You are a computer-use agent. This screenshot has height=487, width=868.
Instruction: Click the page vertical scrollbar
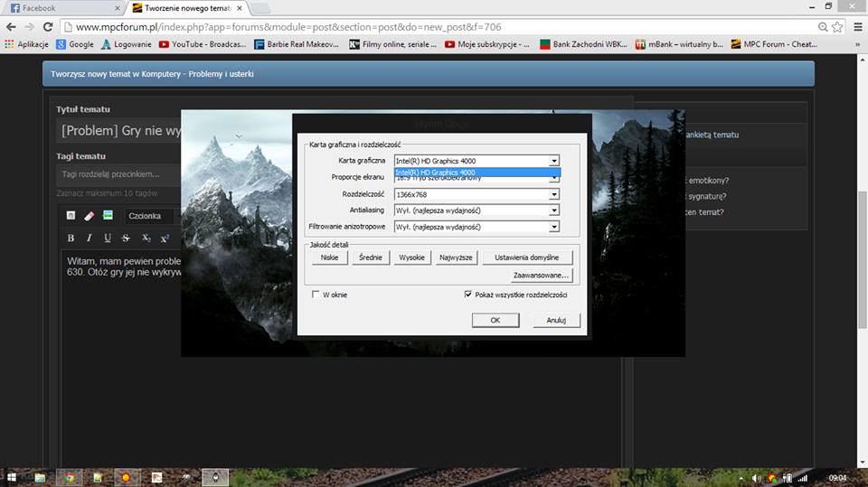[x=863, y=260]
